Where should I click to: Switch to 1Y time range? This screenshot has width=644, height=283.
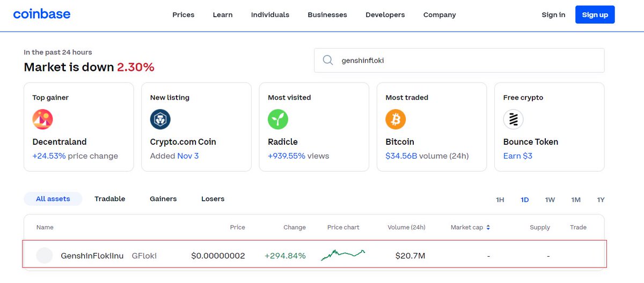601,200
